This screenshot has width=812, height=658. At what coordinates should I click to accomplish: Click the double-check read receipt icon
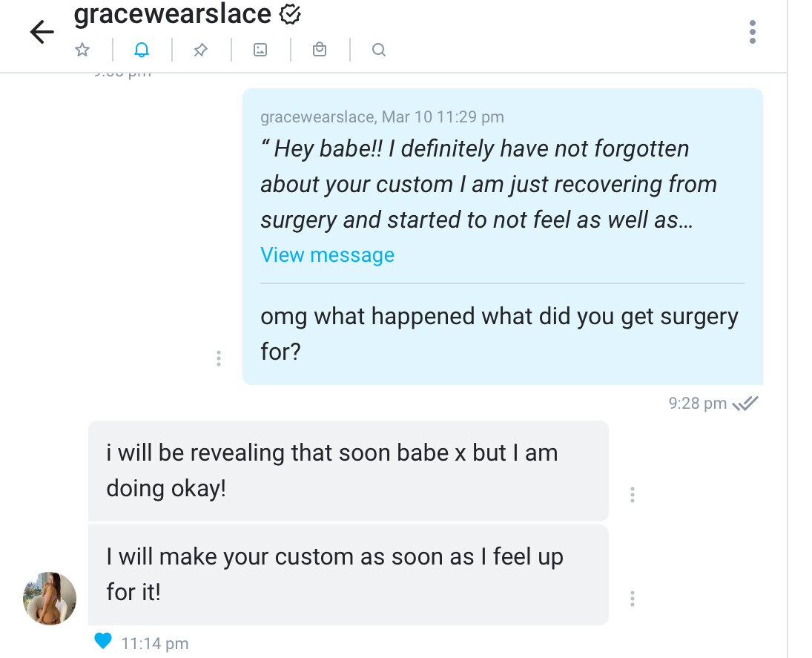click(x=745, y=404)
